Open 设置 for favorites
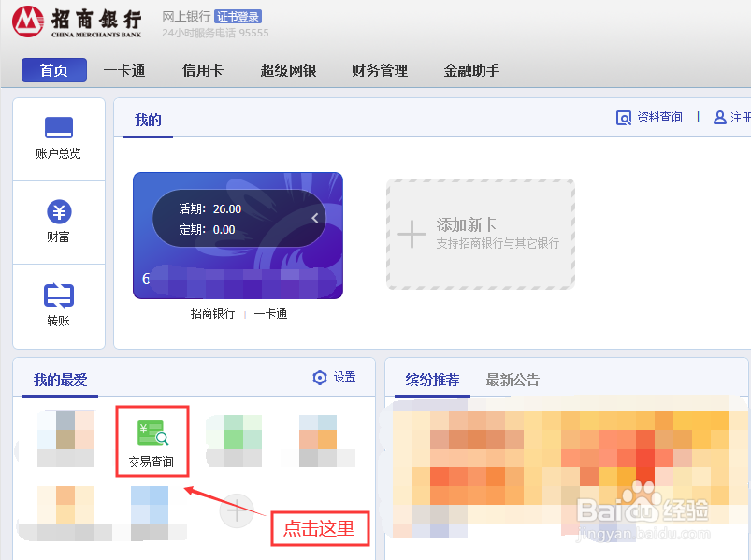Viewport: 751px width, 560px height. click(x=345, y=377)
